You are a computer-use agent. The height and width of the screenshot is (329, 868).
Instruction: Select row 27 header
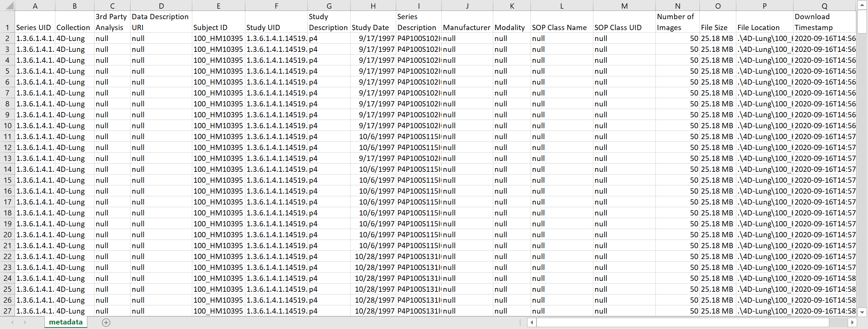(x=8, y=311)
